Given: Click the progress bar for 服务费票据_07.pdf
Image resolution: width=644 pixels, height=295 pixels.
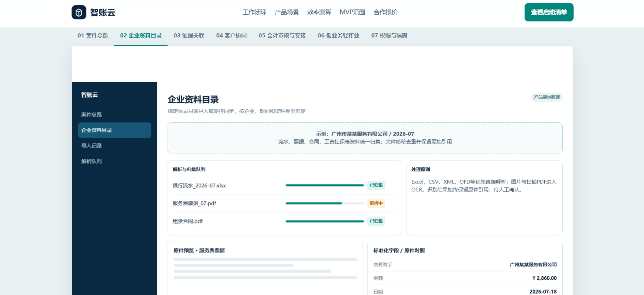Looking at the screenshot, I should pos(325,203).
